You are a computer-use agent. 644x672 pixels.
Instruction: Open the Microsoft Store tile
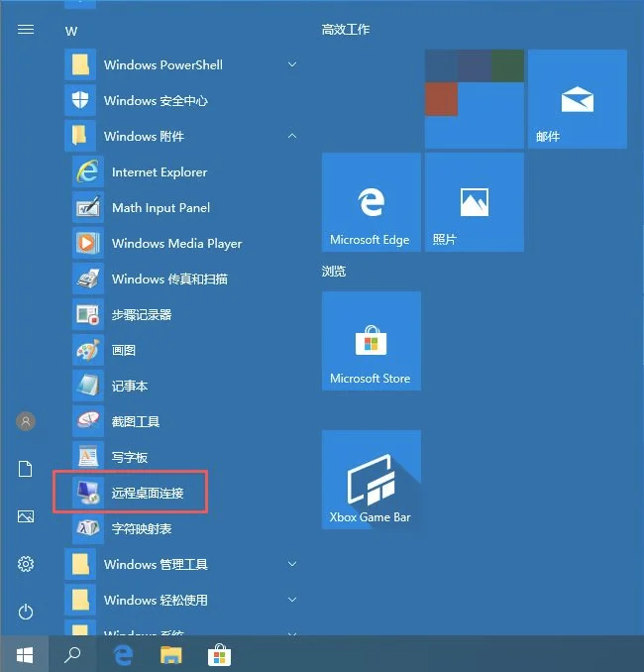(x=372, y=341)
